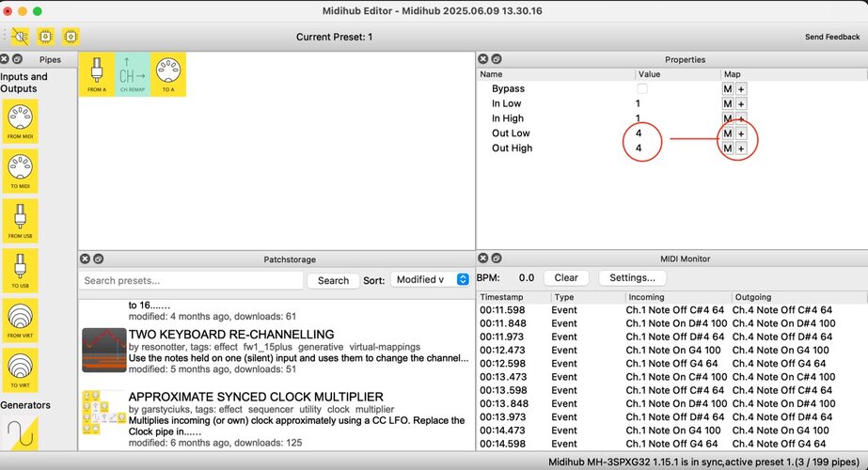The image size is (868, 470).
Task: Click the plus map button for Bypass
Action: [x=741, y=88]
